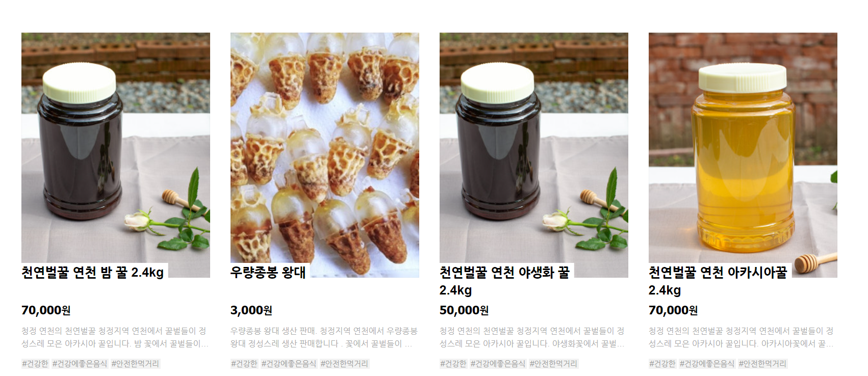Click #건강한 tag under 우량종봉 왕대
Image resolution: width=868 pixels, height=376 pixels.
[x=244, y=364]
